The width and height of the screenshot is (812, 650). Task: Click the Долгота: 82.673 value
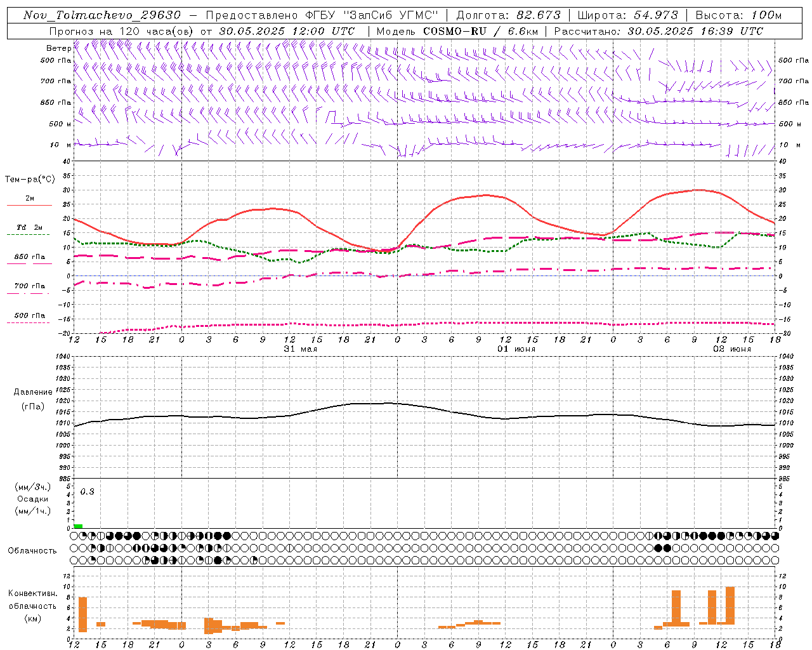508,15
